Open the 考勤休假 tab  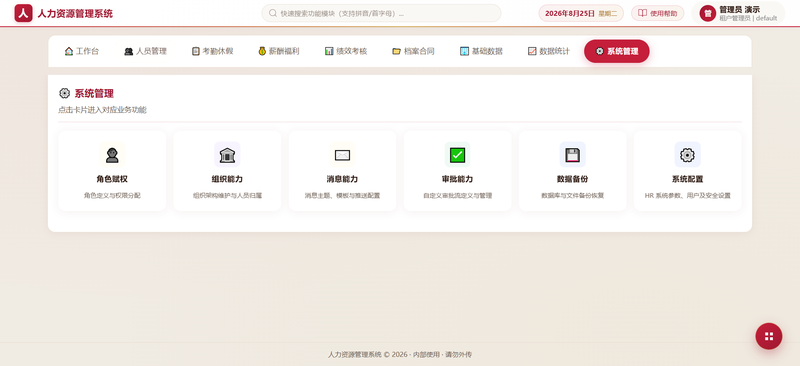click(x=213, y=51)
